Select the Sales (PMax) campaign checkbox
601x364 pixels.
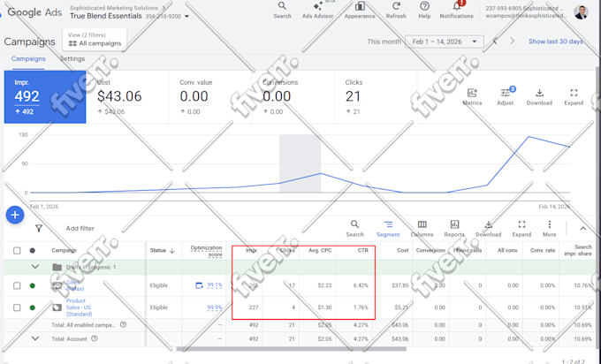click(17, 285)
